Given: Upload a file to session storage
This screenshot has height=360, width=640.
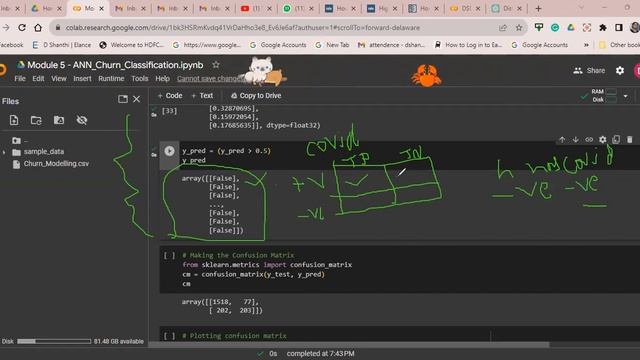Looking at the screenshot, I should 14,120.
